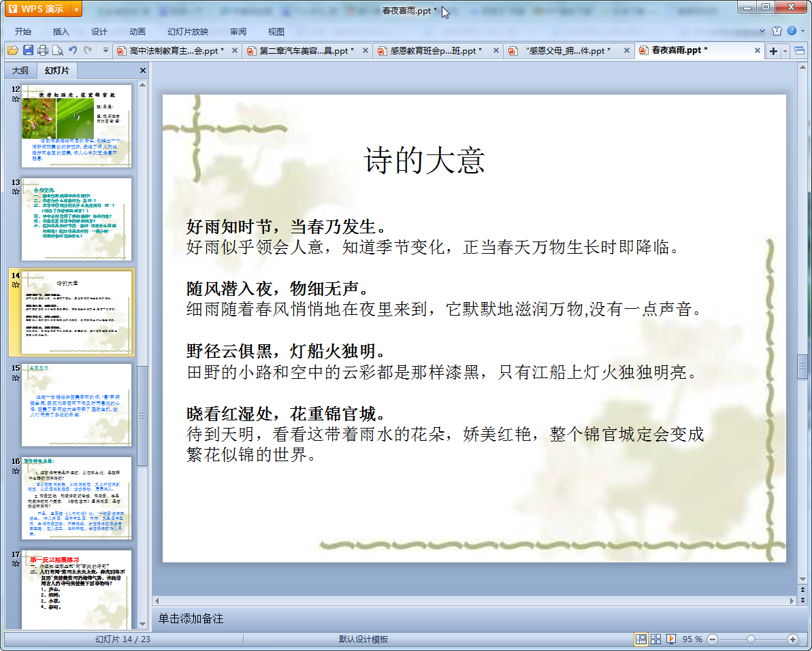
Task: Select slide 15 thumbnail
Action: (x=76, y=405)
